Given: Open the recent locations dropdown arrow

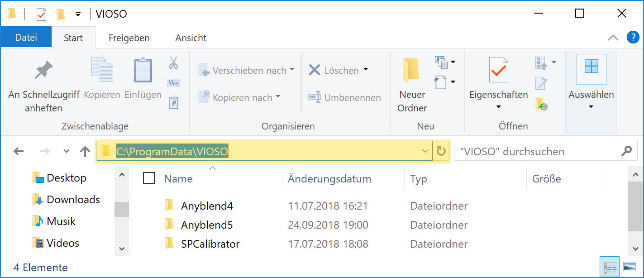Looking at the screenshot, I should pyautogui.click(x=66, y=151).
